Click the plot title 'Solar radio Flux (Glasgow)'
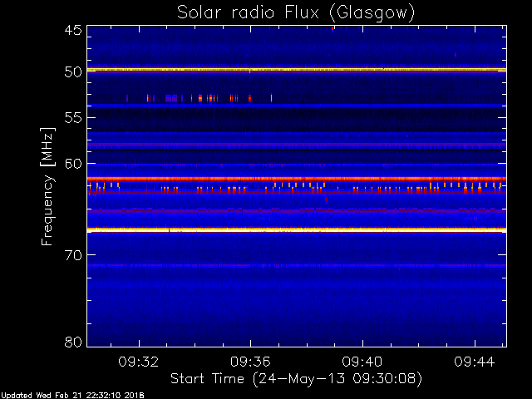The width and height of the screenshot is (532, 399). [x=296, y=13]
